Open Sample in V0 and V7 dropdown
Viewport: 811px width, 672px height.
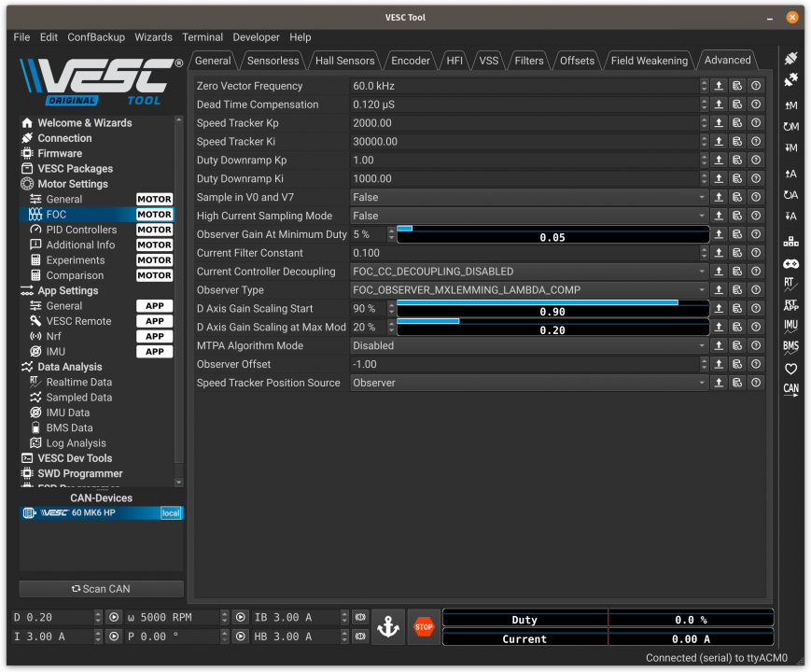pyautogui.click(x=529, y=197)
